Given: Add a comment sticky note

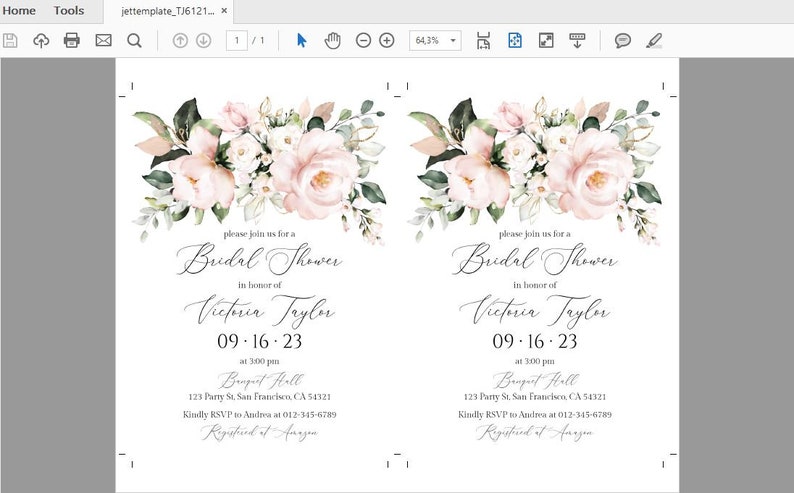Looking at the screenshot, I should (623, 40).
